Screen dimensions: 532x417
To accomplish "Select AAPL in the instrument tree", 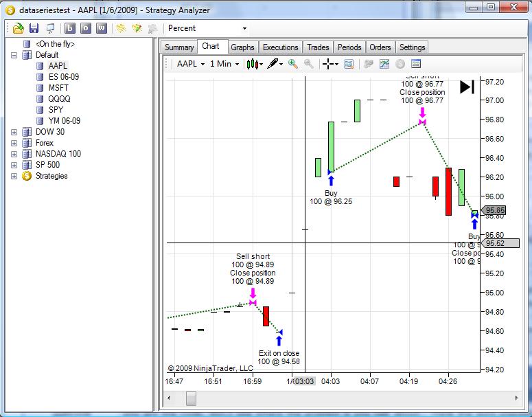I will coord(58,66).
